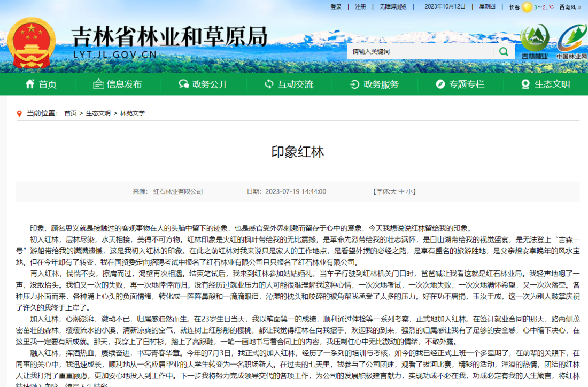Click the search magnifier icon
This screenshot has width=588, height=387.
click(x=502, y=51)
